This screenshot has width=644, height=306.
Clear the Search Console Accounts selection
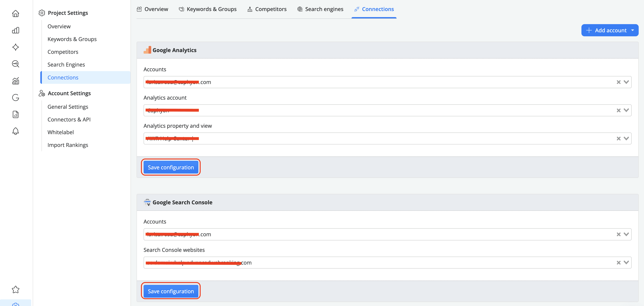(x=619, y=234)
